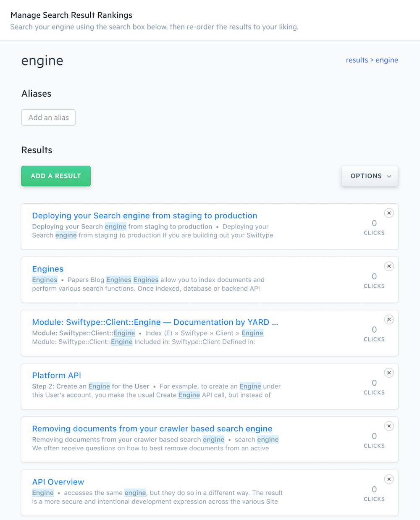The height and width of the screenshot is (520, 420).
Task: Open the Options dropdown menu
Action: pyautogui.click(x=370, y=176)
